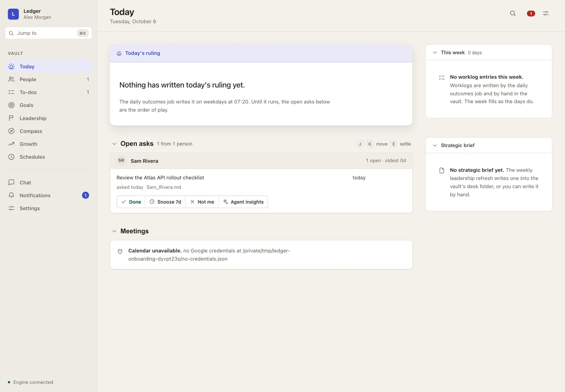Click the blue Notifications count badge
Screen dimensions: 565x392
pos(85,195)
